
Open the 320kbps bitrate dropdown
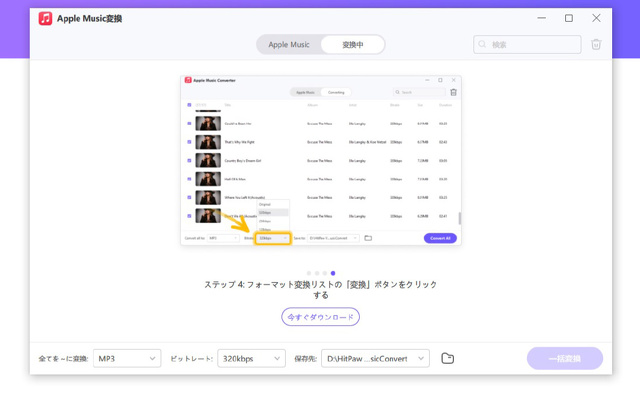tap(251, 358)
